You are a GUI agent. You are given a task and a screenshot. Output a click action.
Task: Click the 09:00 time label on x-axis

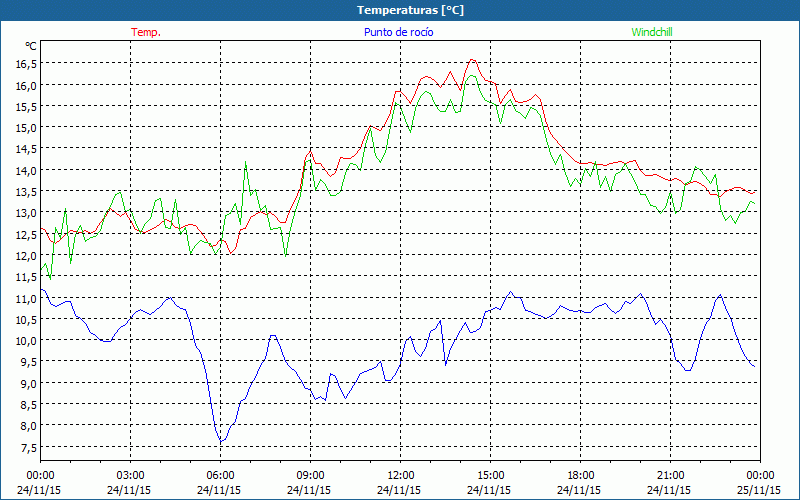pyautogui.click(x=310, y=476)
